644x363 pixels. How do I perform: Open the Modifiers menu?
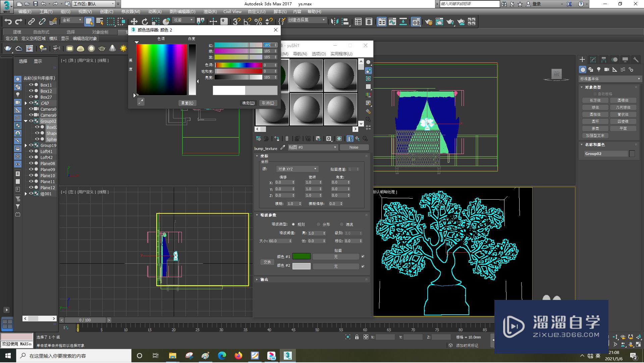tap(130, 11)
